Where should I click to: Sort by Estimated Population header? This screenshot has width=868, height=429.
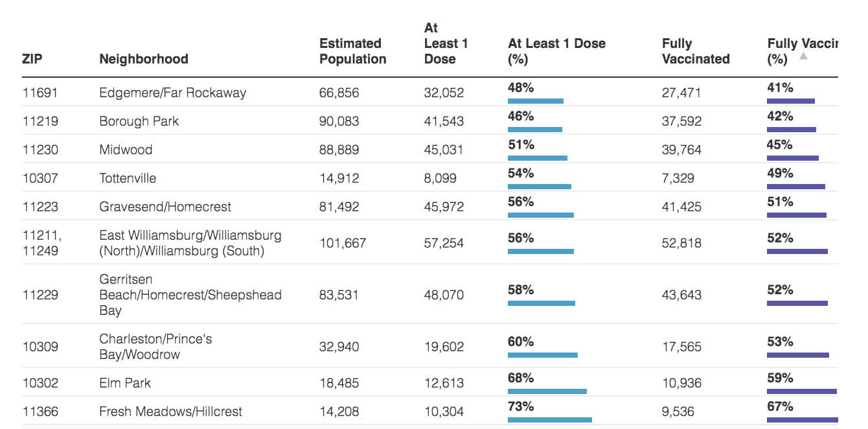(352, 51)
